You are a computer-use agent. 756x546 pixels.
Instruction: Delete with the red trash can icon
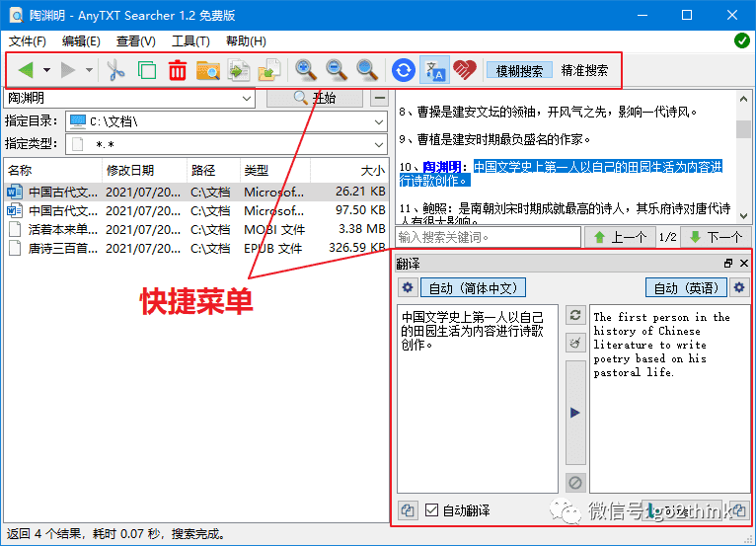tap(178, 70)
